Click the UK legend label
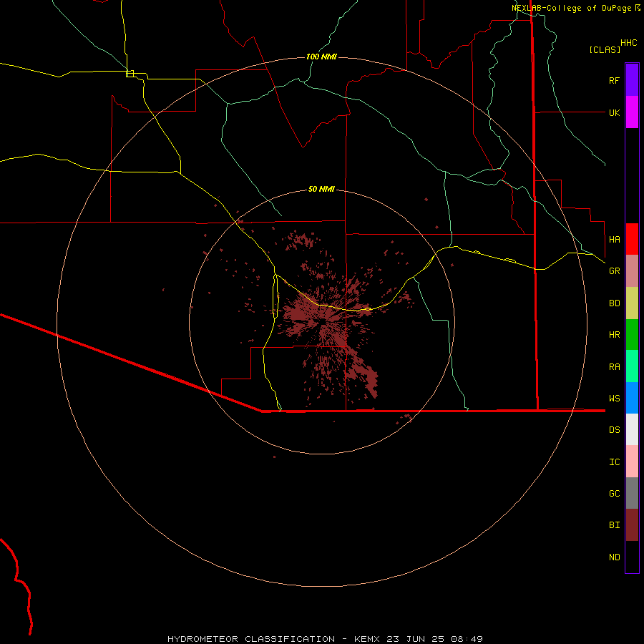The image size is (644, 644). tap(614, 112)
